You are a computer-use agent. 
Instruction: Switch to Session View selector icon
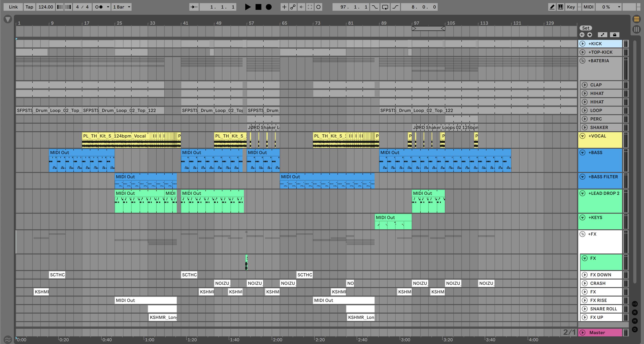click(636, 29)
